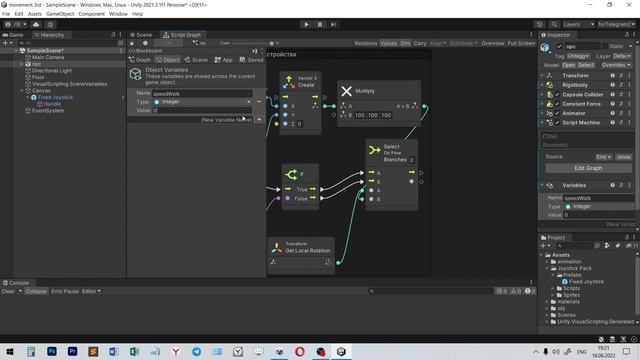Image resolution: width=640 pixels, height=360 pixels.
Task: Open the Overrides dropdown in Inspector
Action: (616, 65)
